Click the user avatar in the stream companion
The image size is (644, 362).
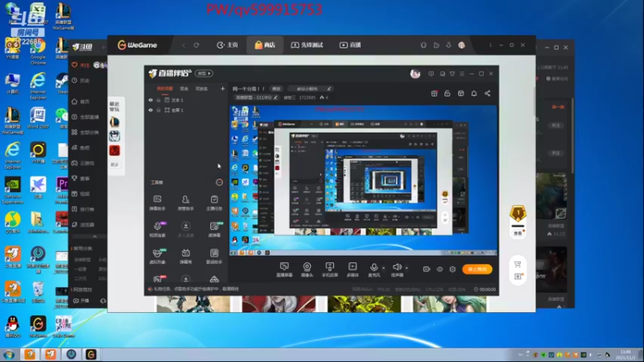pyautogui.click(x=415, y=73)
